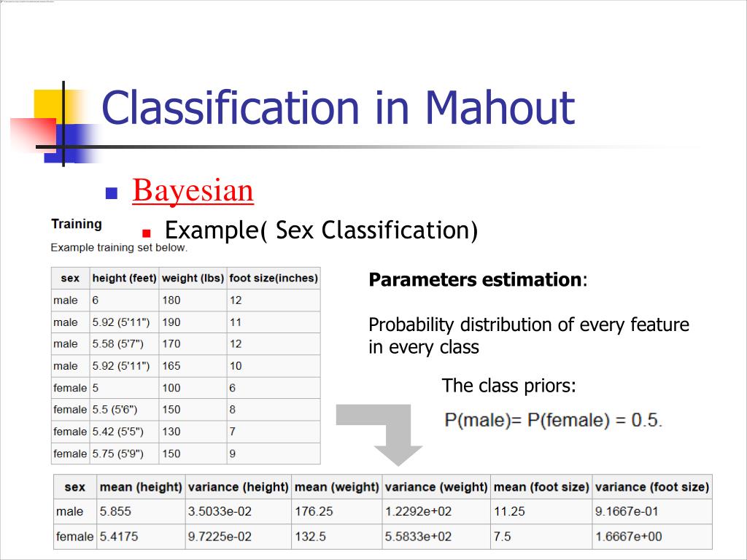747x560 pixels.
Task: Click the male mean height '5.855'
Action: click(141, 511)
